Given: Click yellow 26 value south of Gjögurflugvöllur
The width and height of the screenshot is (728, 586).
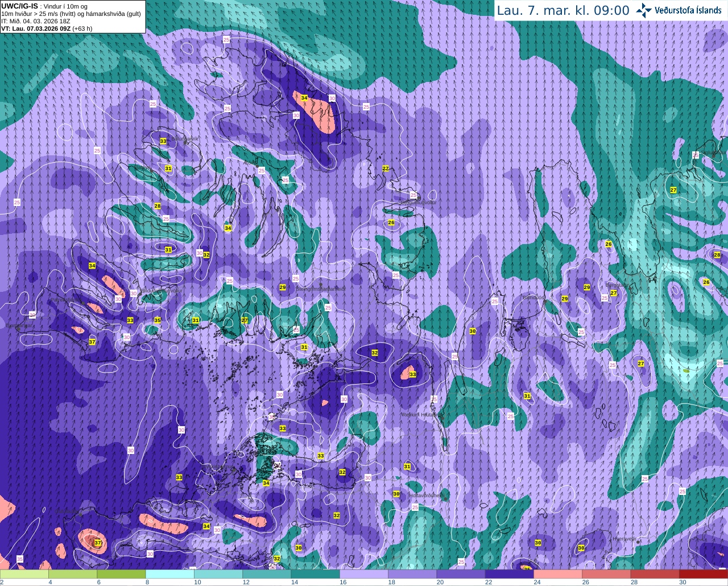Looking at the screenshot, I should [391, 222].
